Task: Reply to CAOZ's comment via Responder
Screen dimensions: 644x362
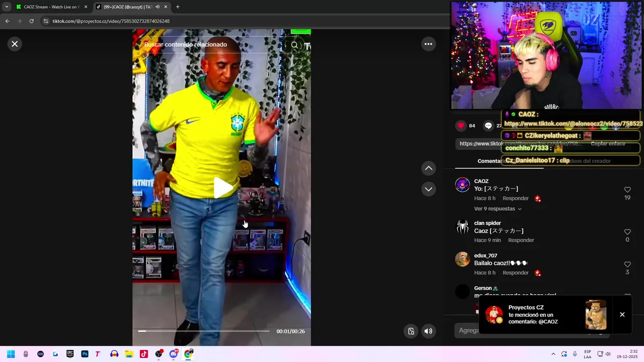Action: 516,198
